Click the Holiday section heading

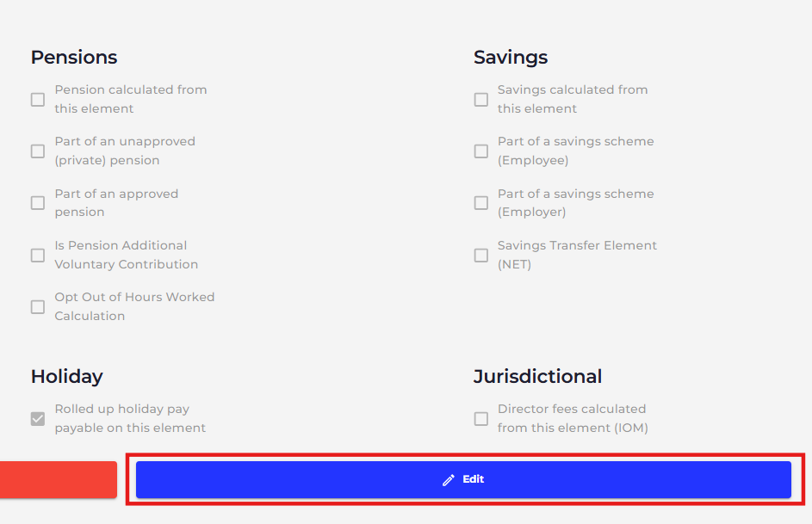pyautogui.click(x=67, y=377)
